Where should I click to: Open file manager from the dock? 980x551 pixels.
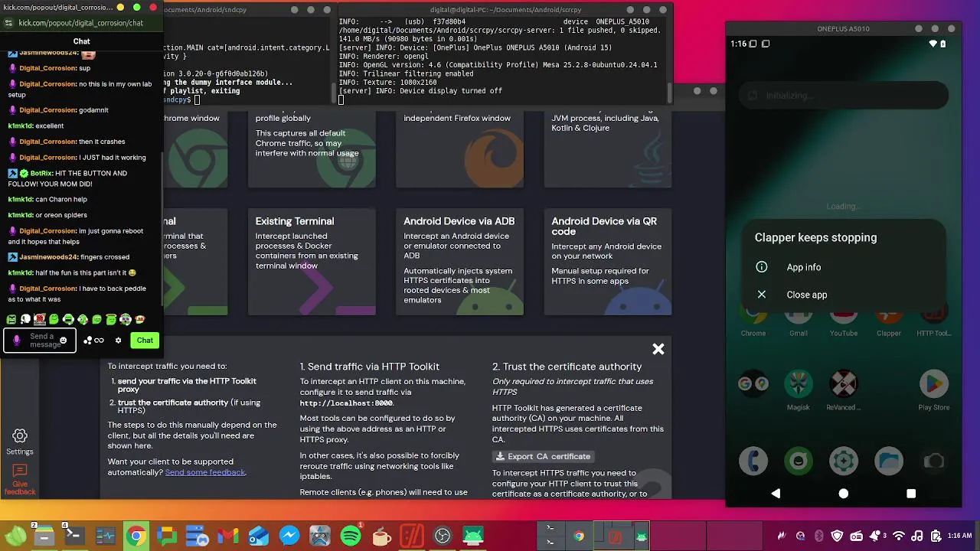pos(44,536)
